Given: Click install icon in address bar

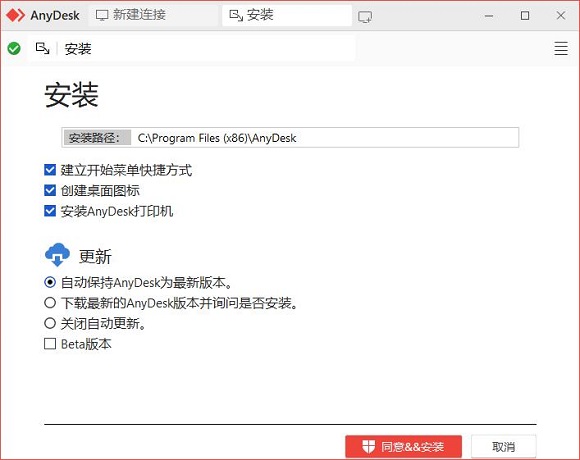Looking at the screenshot, I should coord(42,48).
